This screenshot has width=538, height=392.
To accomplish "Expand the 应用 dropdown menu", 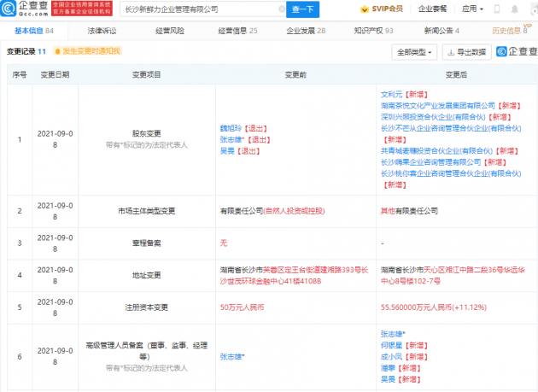I will tap(472, 9).
